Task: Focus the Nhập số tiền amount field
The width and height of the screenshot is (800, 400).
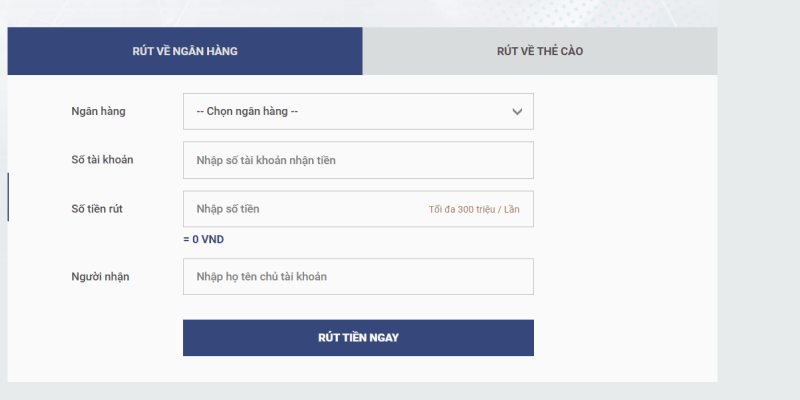Action: click(300, 209)
